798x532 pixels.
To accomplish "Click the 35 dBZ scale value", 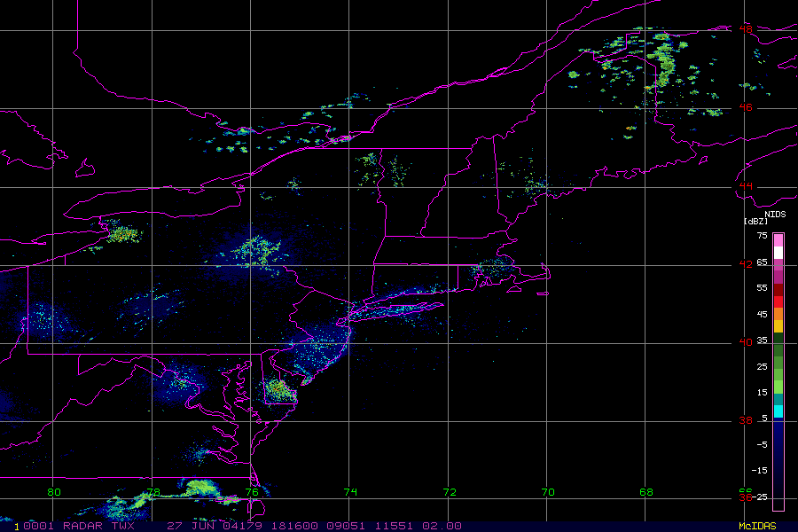I will [762, 340].
